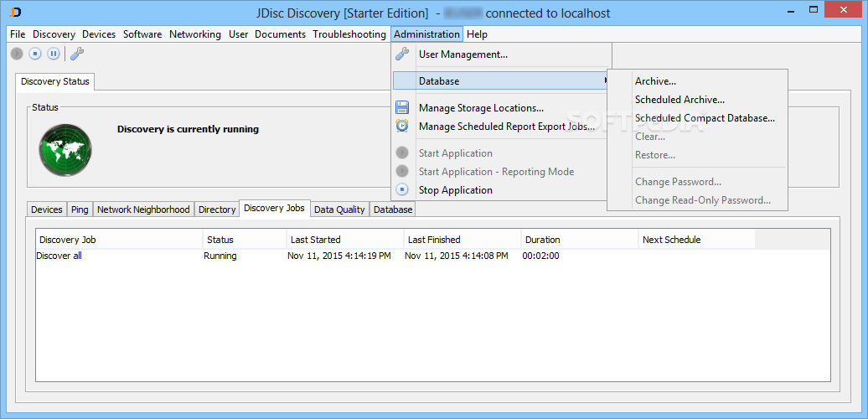Select the Discovery Jobs tab
Viewport: 868px width, 419px height.
[x=275, y=208]
